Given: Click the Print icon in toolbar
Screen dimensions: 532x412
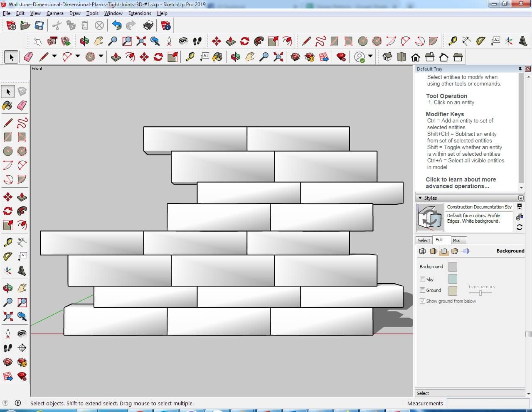Looking at the screenshot, I should (148, 26).
